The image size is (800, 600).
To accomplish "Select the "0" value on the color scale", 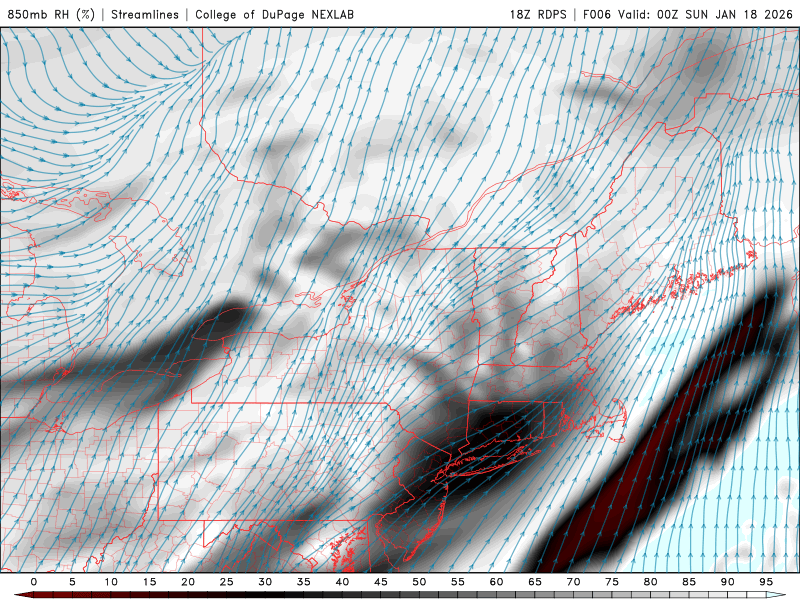I will tap(34, 582).
